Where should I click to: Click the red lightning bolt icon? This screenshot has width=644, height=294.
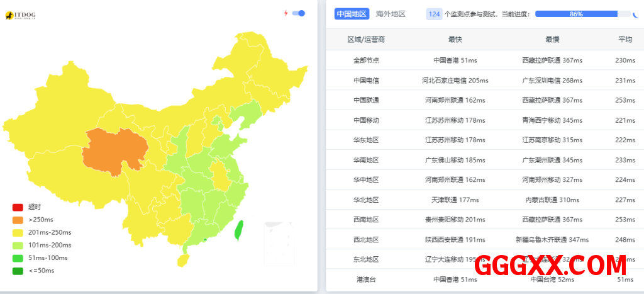point(286,13)
